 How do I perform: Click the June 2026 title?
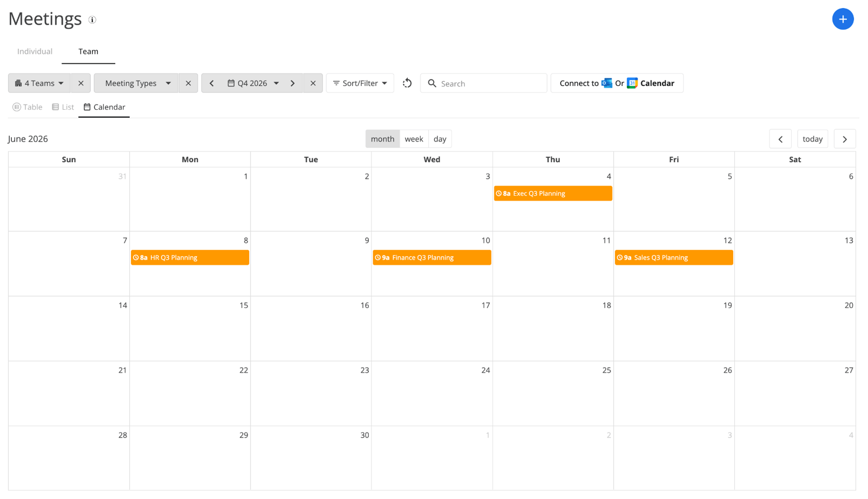pyautogui.click(x=28, y=139)
